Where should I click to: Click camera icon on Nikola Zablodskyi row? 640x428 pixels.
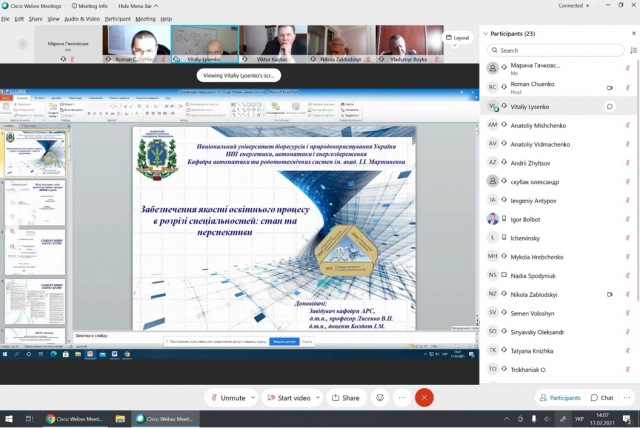(x=609, y=294)
